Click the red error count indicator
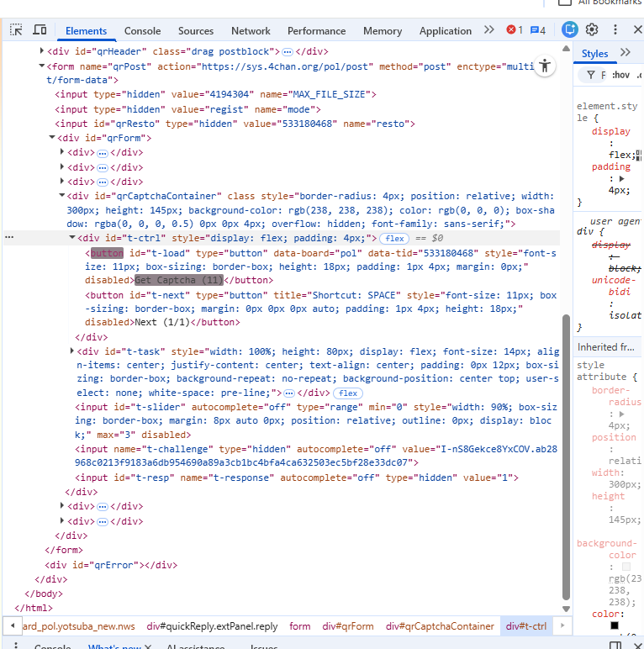Image resolution: width=644 pixels, height=649 pixels. point(515,29)
